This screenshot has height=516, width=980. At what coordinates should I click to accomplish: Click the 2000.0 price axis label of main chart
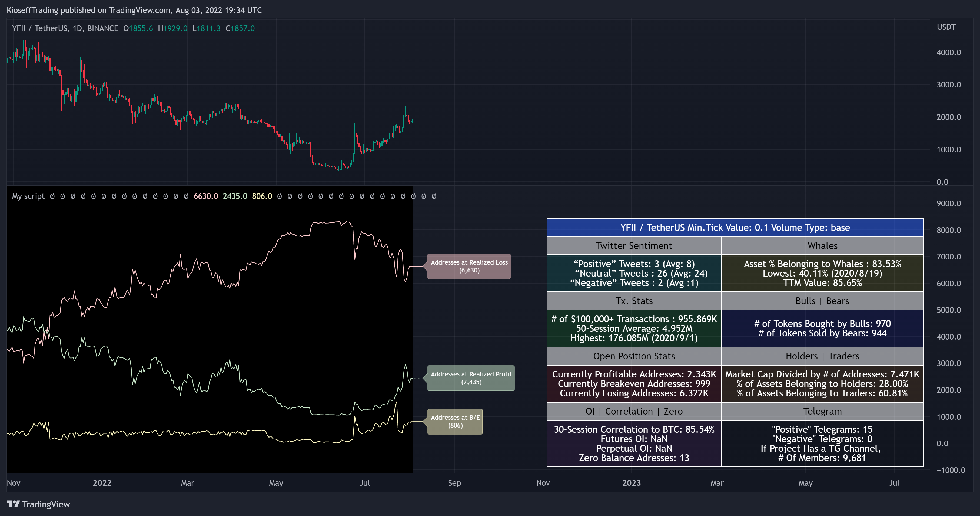tap(948, 117)
